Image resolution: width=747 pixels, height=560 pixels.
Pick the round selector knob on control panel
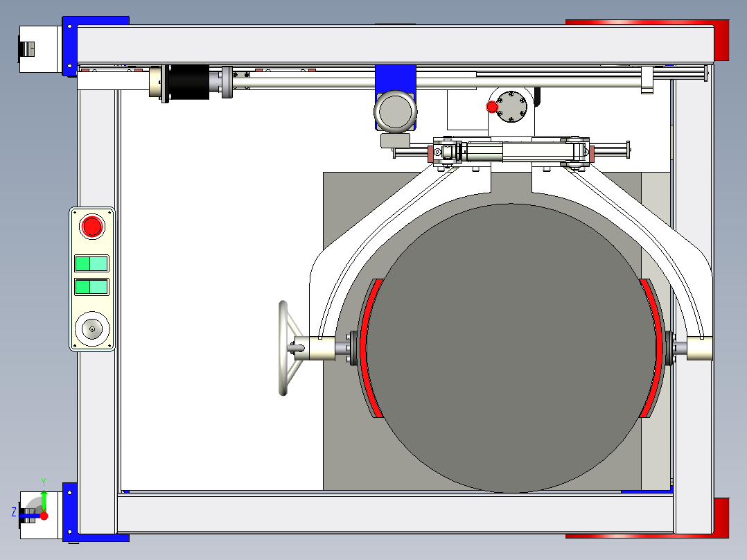(92, 329)
